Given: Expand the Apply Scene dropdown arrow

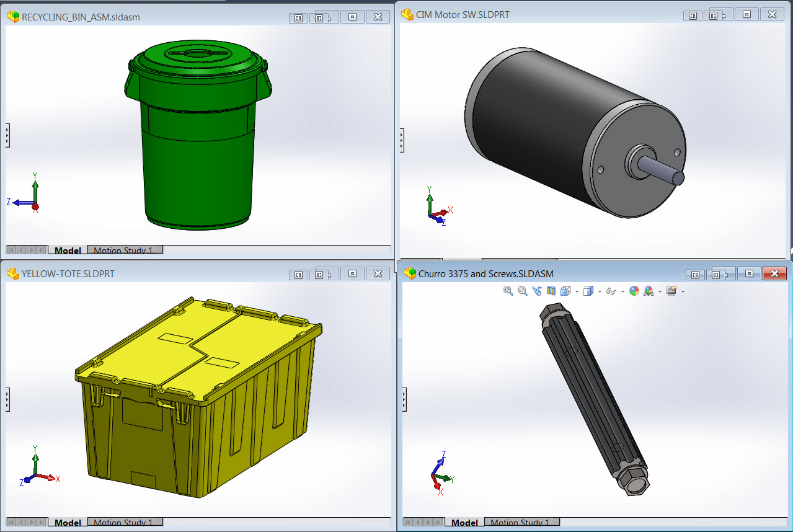Looking at the screenshot, I should [x=659, y=290].
